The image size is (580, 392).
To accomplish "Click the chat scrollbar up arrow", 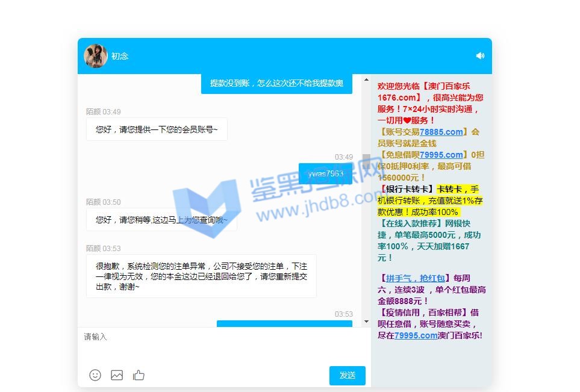I will tap(366, 80).
